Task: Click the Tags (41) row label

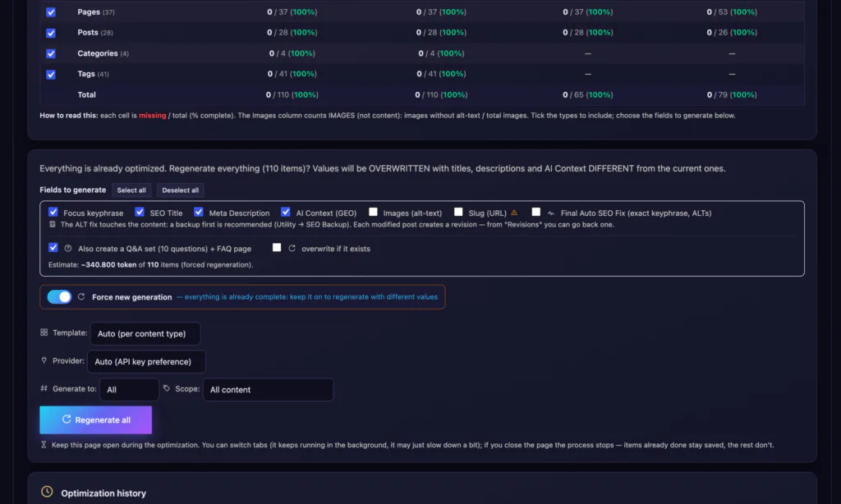Action: (93, 73)
